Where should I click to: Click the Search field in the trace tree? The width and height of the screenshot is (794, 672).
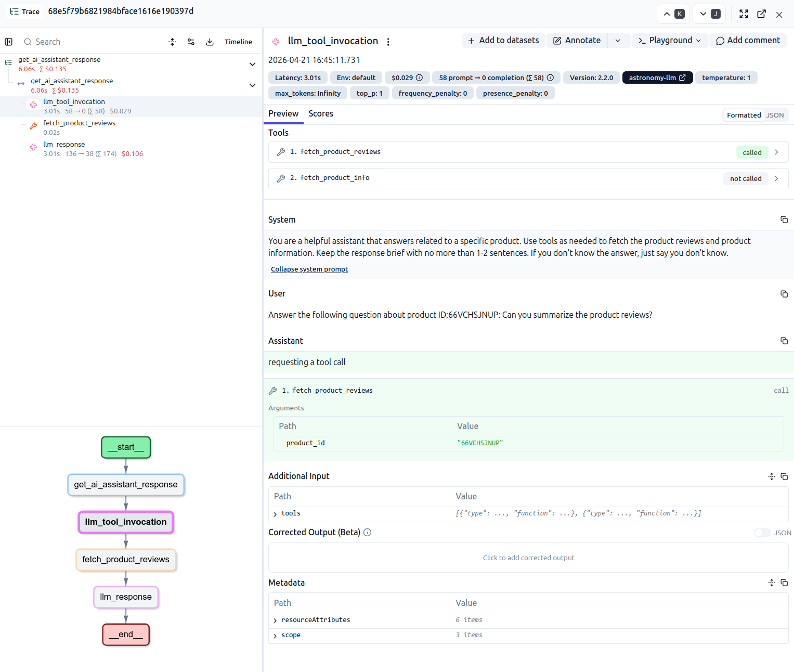(x=94, y=42)
